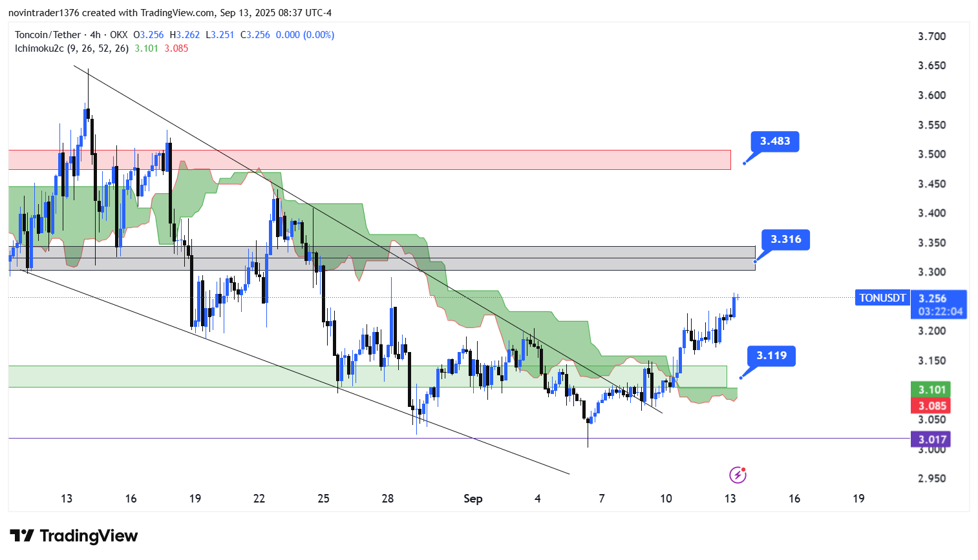Click the novintrader1376 attribution text
The width and height of the screenshot is (978, 560).
pyautogui.click(x=42, y=13)
